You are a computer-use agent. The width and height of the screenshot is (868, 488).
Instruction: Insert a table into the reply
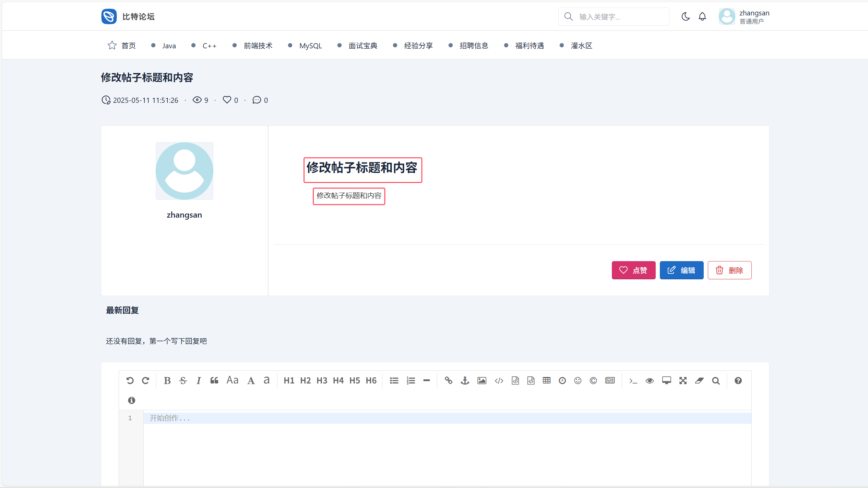click(x=547, y=380)
